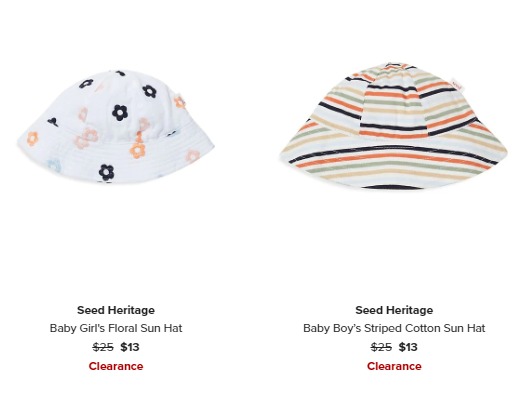Select the Clearance label under floral hat
Image resolution: width=522 pixels, height=404 pixels.
click(x=116, y=366)
